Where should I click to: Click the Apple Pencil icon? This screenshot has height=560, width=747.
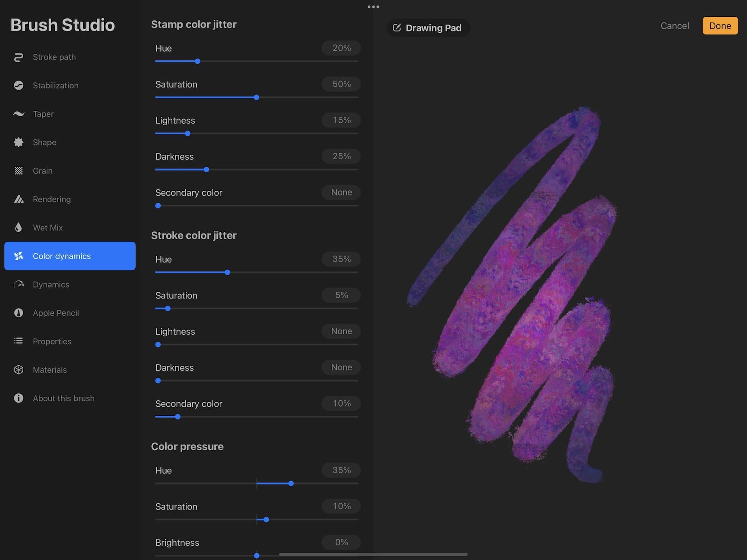(x=19, y=313)
